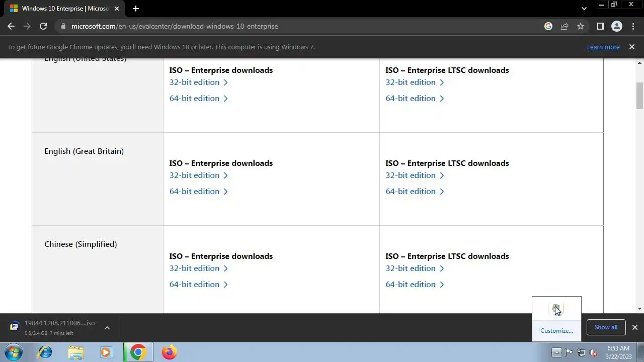Click hidden tray icon in popup
The height and width of the screenshot is (362, 644).
click(556, 308)
